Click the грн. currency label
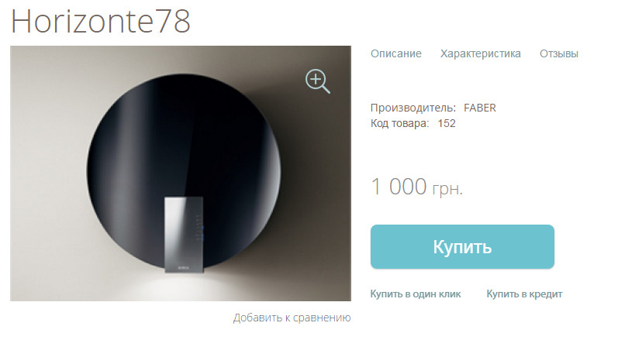625x364 pixels. [447, 188]
